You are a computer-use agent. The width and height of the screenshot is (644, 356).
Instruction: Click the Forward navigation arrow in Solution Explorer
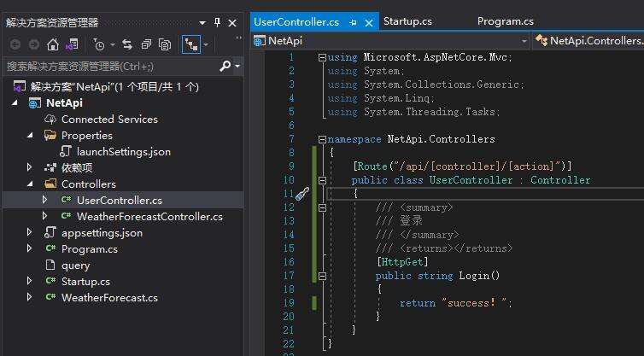coord(33,44)
